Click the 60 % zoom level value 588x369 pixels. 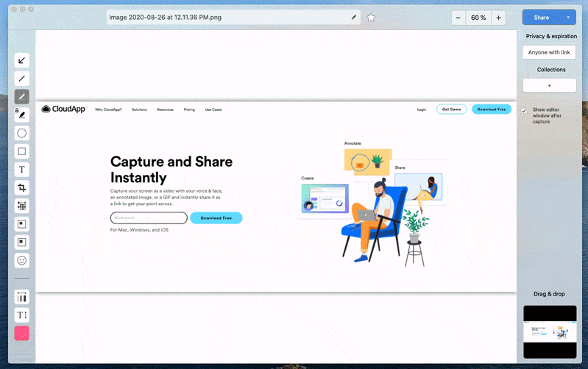tap(478, 18)
